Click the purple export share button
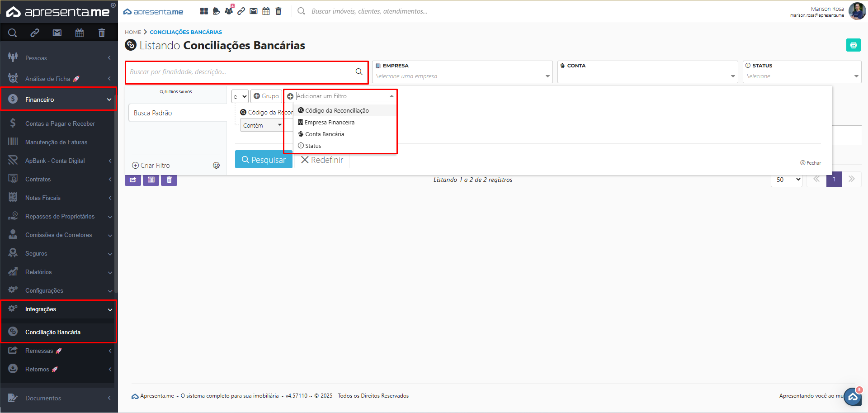Screen dimensions: 868x413 [133, 180]
